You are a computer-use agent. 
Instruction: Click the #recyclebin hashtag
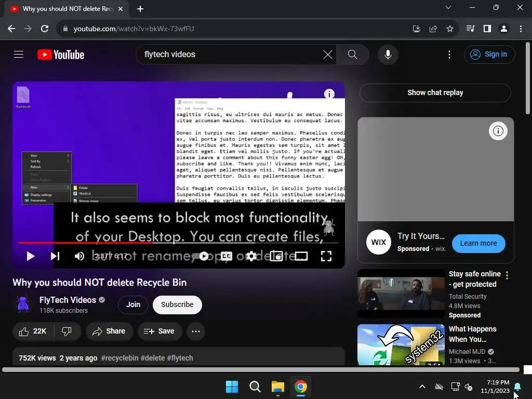point(120,358)
